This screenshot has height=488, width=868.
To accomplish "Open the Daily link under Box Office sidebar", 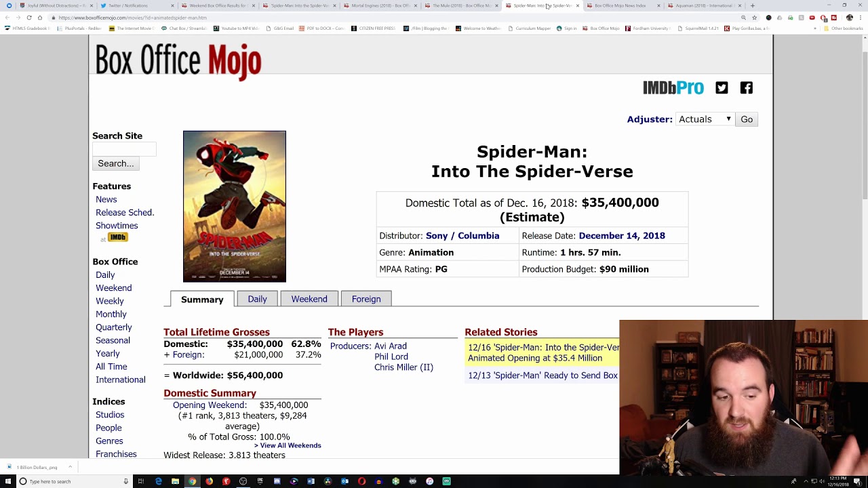I will 105,274.
